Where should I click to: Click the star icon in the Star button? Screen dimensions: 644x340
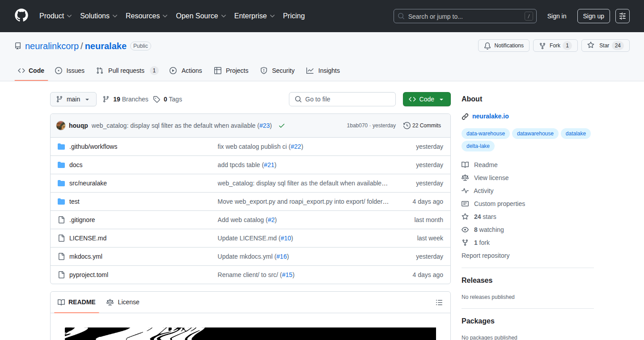[591, 46]
